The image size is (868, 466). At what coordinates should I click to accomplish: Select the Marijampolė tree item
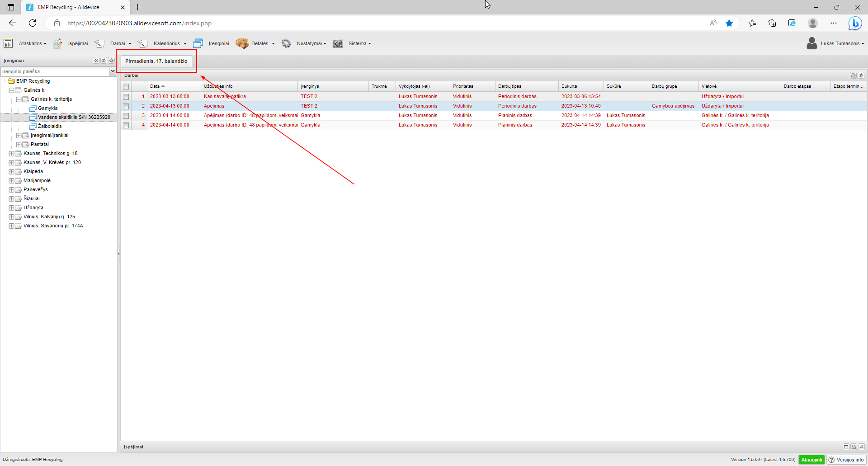click(x=37, y=181)
